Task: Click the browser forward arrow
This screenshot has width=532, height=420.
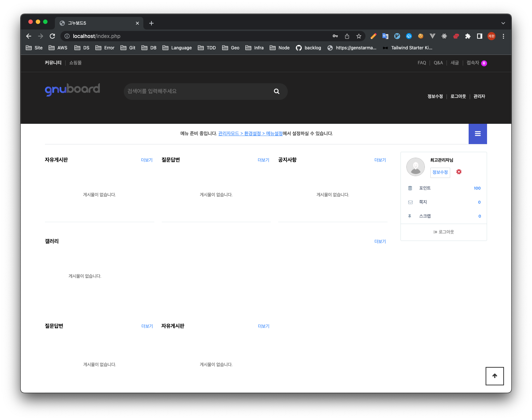Action: (x=41, y=36)
